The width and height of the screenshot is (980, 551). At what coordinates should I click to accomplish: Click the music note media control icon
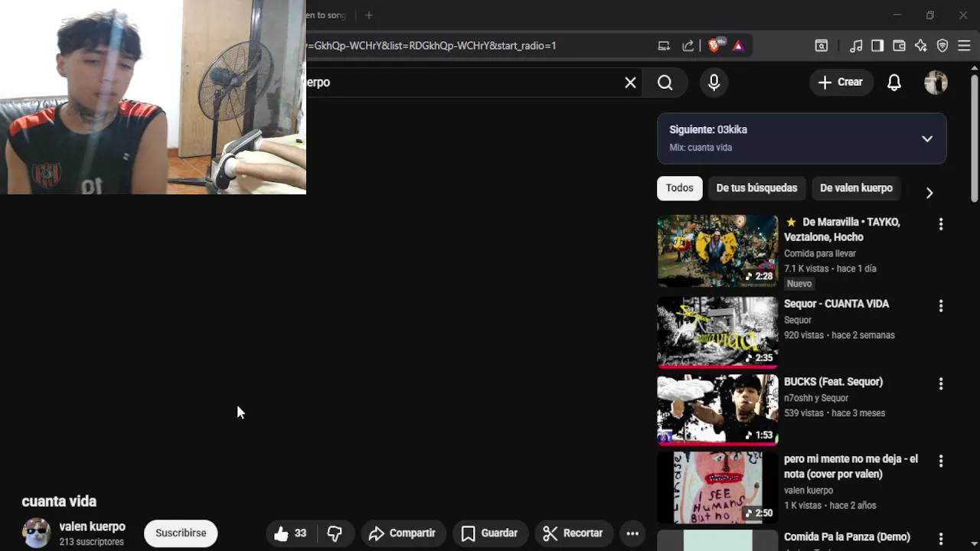coord(856,46)
